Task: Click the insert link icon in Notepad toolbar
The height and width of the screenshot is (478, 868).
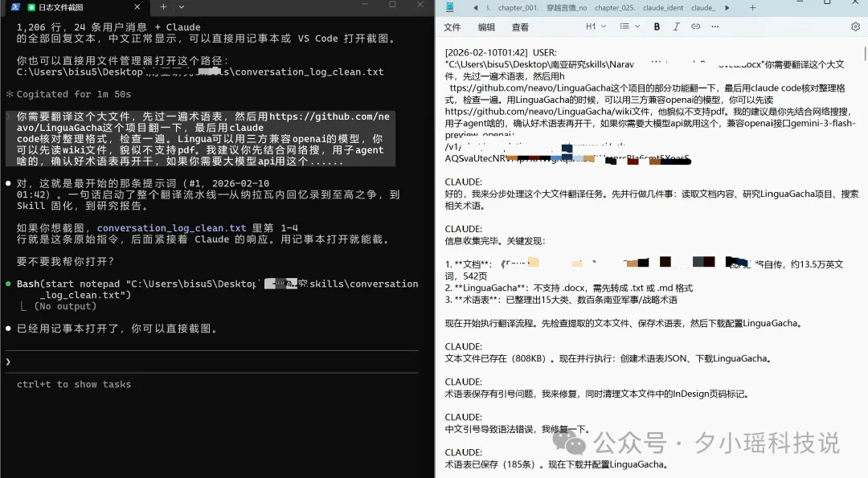Action: click(696, 27)
